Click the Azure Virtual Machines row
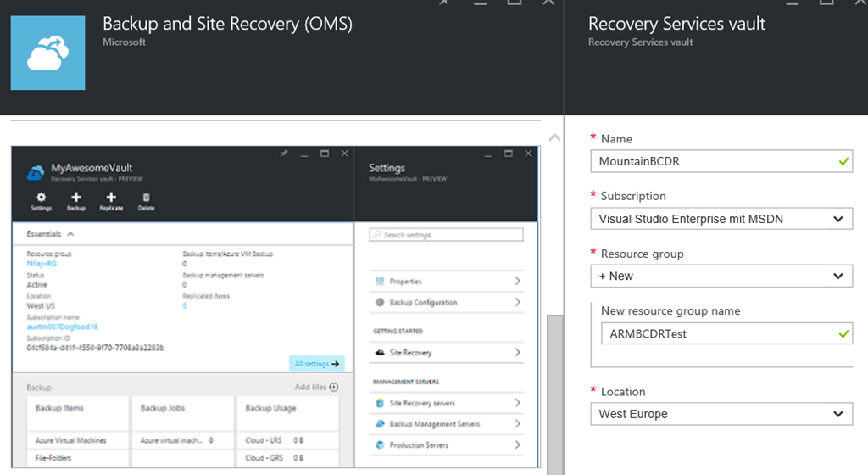This screenshot has width=868, height=475. tap(77, 441)
